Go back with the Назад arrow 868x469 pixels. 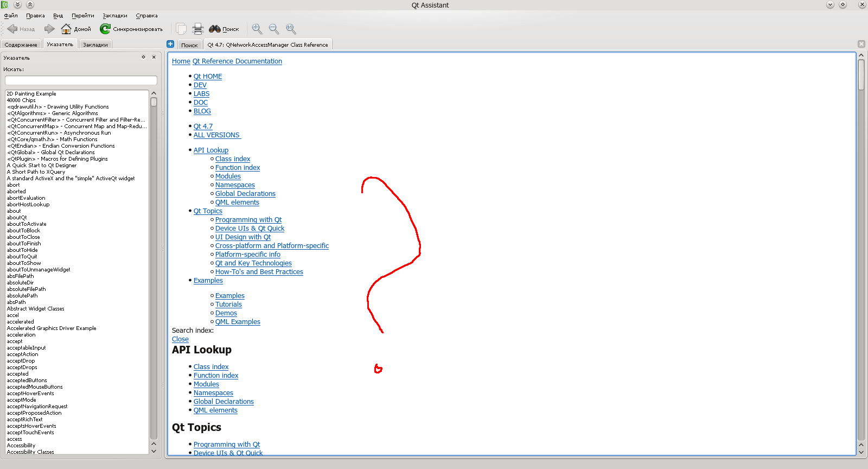[21, 29]
